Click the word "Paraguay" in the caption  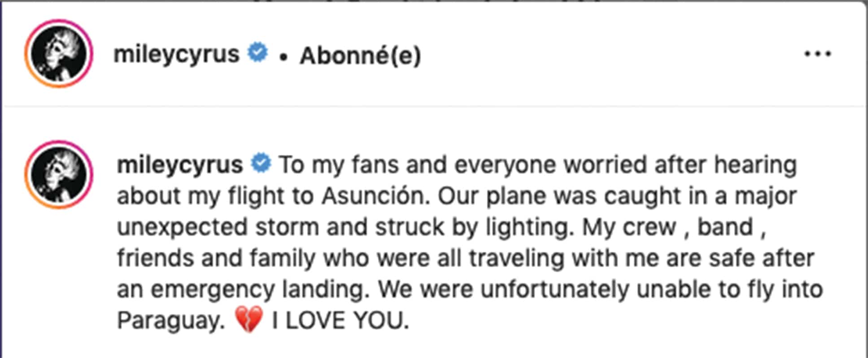tap(170, 321)
